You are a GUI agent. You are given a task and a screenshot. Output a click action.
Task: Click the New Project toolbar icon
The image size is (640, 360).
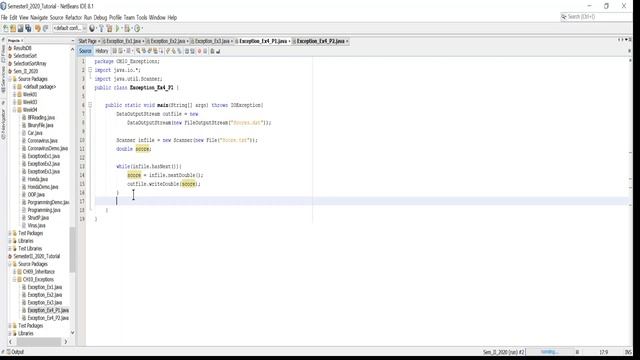point(13,28)
